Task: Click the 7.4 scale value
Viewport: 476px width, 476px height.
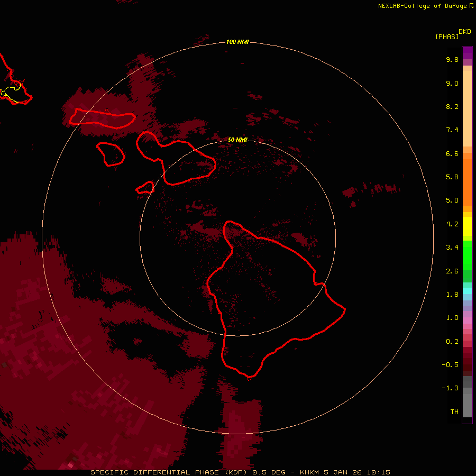Action: pyautogui.click(x=452, y=130)
